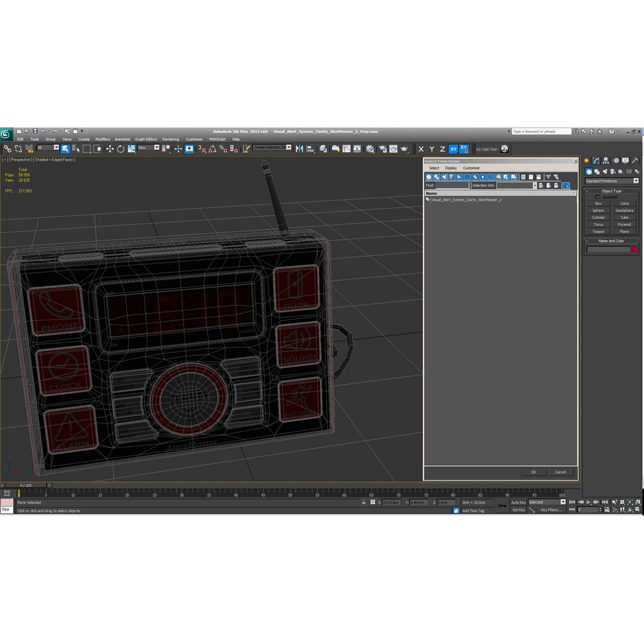Open the selection filter All dropdown
Image resolution: width=644 pixels, height=644 pixels.
pos(48,148)
